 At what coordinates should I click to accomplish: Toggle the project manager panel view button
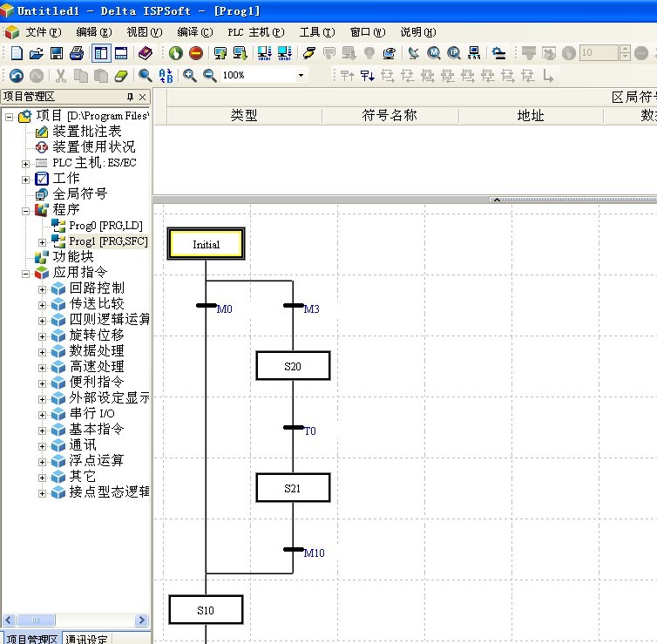point(101,53)
